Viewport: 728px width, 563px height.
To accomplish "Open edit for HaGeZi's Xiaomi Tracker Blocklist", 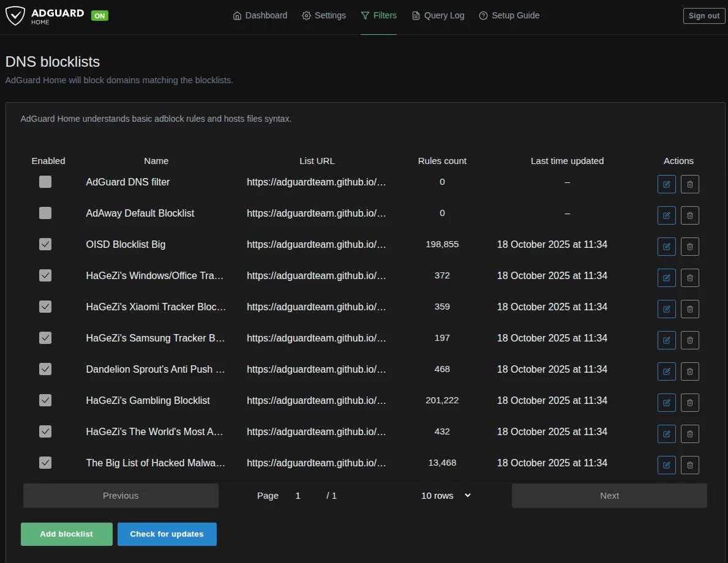I will coord(666,308).
